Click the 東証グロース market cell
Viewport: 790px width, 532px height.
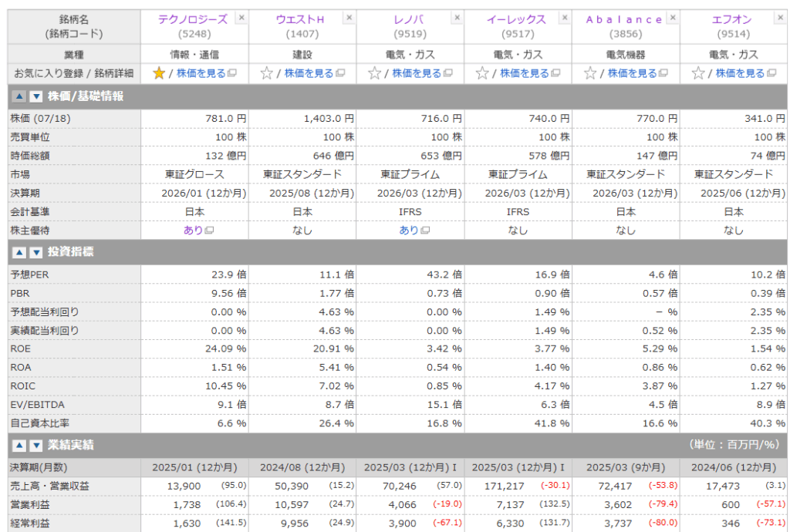point(195,175)
